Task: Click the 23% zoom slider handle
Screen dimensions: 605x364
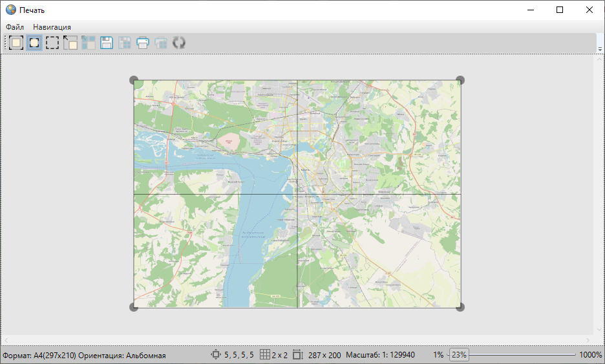Action: click(x=459, y=355)
